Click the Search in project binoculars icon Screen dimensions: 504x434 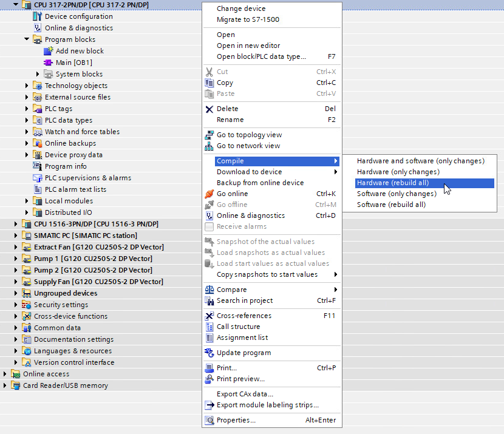[x=209, y=300]
